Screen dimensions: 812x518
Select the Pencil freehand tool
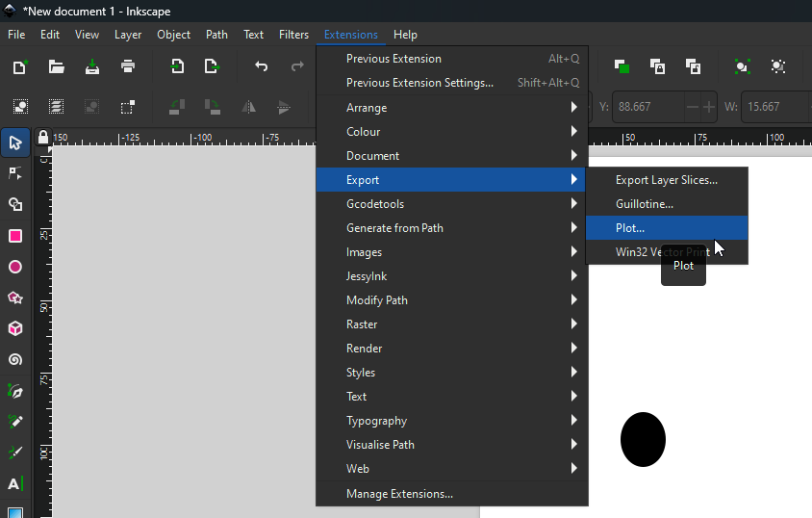click(x=15, y=422)
